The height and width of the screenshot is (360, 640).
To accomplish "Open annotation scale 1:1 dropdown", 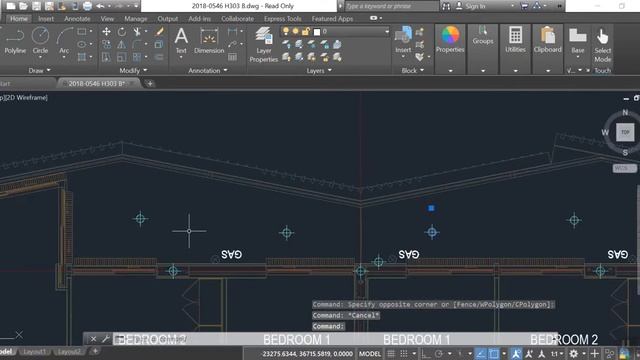I will 556,354.
